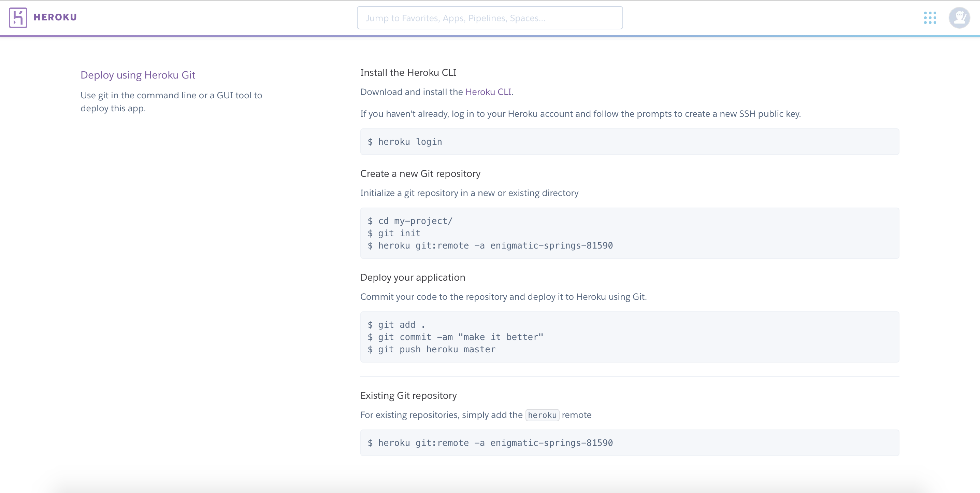
Task: Click the Heroku logo icon
Action: [x=18, y=17]
